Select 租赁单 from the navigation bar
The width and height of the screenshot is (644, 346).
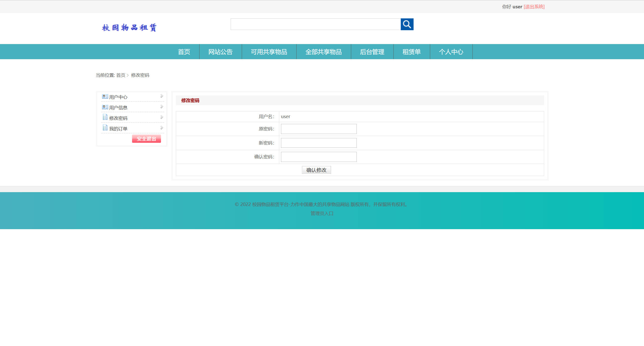click(x=412, y=52)
